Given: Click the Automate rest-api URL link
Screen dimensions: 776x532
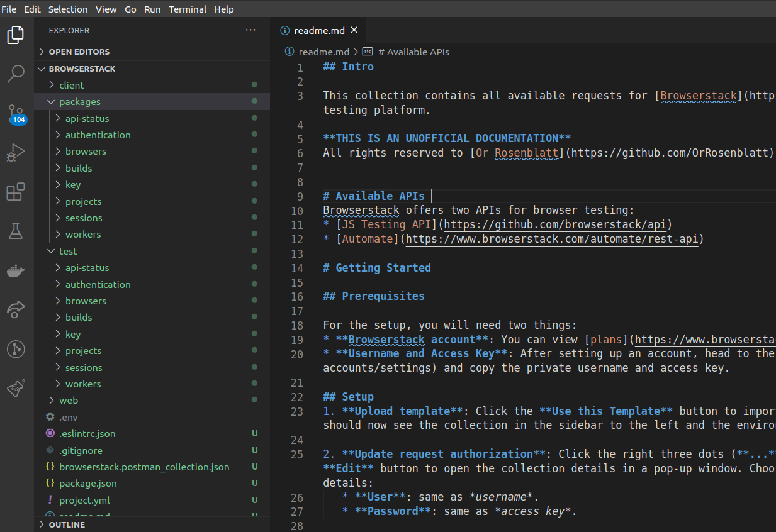Looking at the screenshot, I should pyautogui.click(x=552, y=239).
